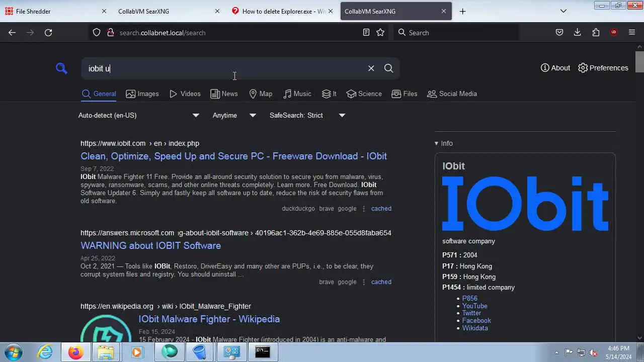This screenshot has height=362, width=644.
Task: Open extensions puzzle piece icon
Action: tap(596, 33)
